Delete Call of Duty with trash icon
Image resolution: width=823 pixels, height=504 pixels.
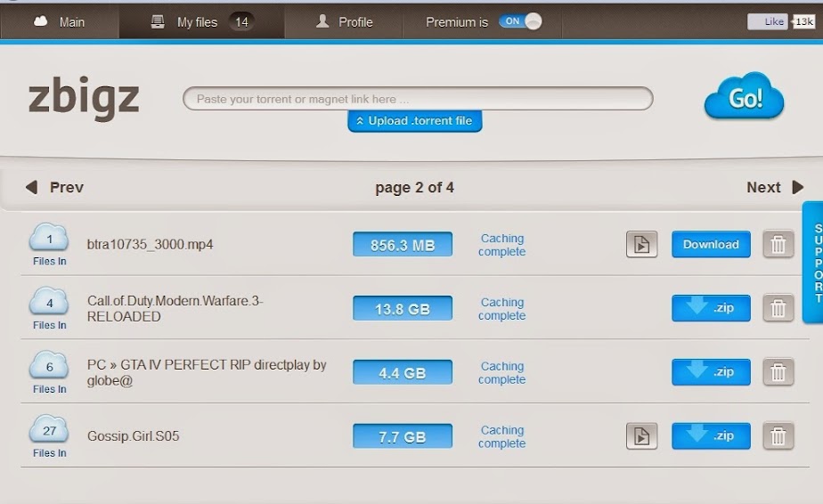(778, 308)
